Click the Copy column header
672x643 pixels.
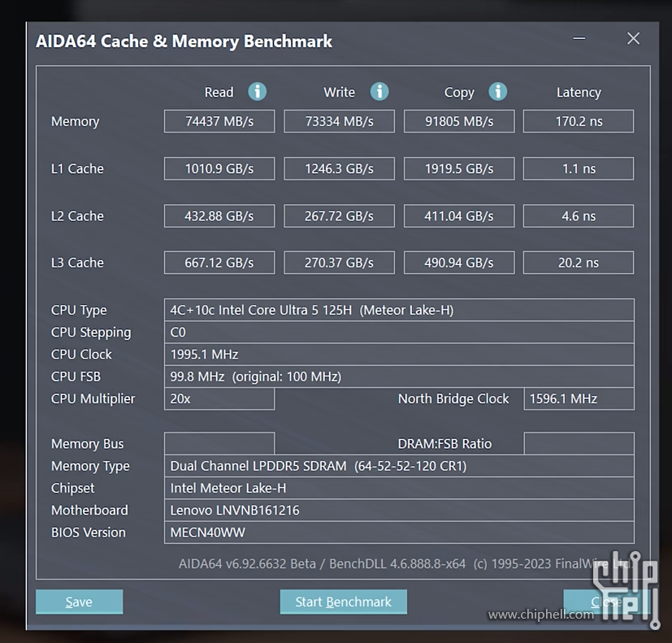click(x=459, y=93)
